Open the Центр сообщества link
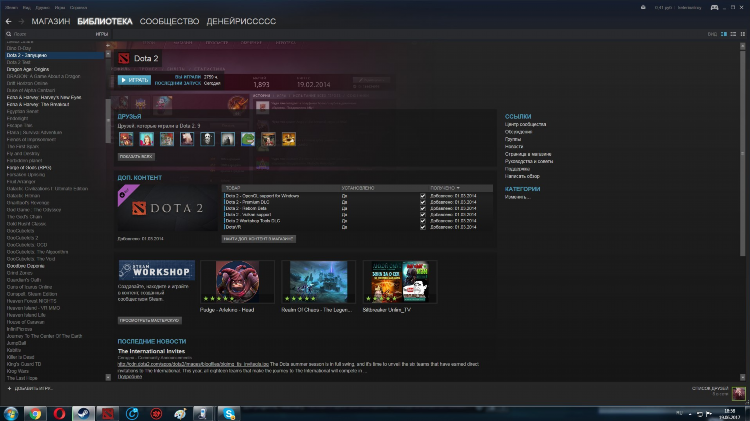This screenshot has height=421, width=750. point(525,124)
